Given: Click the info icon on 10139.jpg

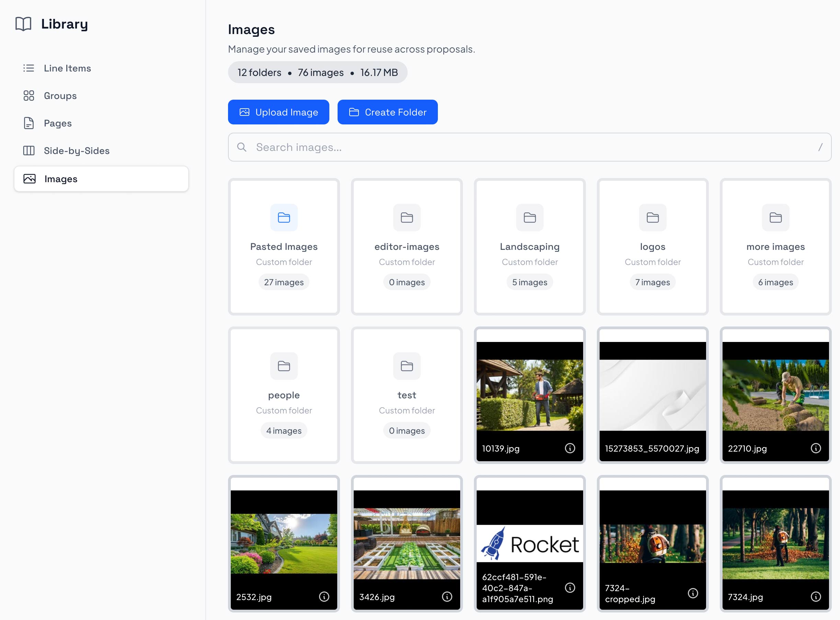Looking at the screenshot, I should (570, 447).
